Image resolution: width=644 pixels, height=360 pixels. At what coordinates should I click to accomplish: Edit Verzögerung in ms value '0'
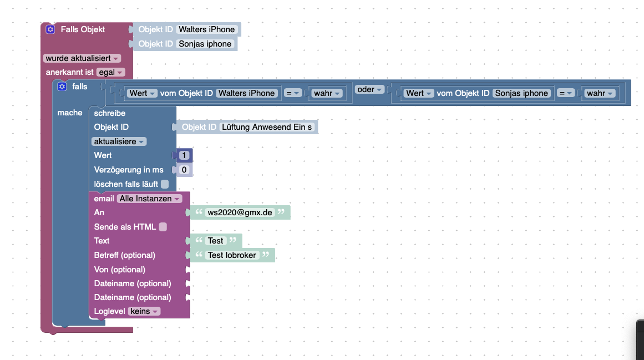[x=184, y=170]
